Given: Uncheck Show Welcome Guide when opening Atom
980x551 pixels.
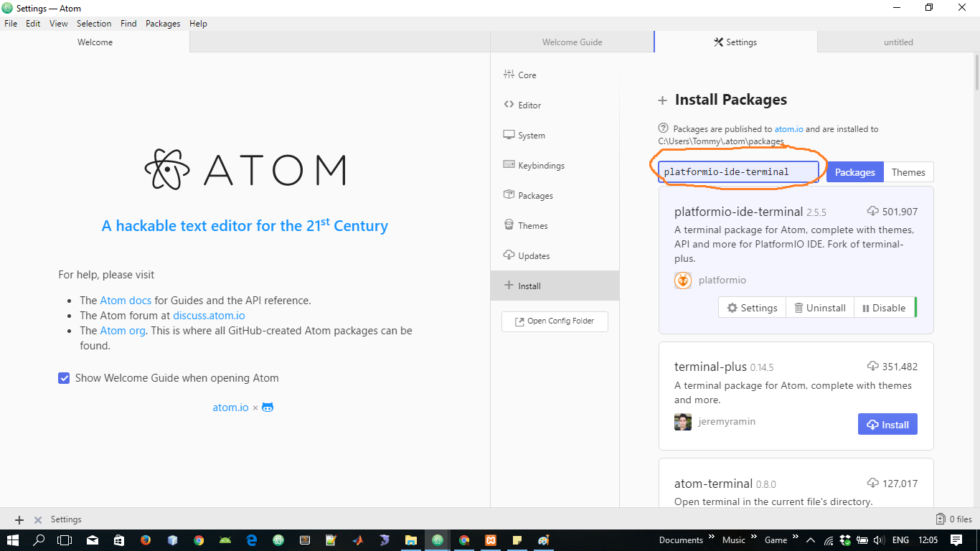Looking at the screenshot, I should [x=65, y=377].
